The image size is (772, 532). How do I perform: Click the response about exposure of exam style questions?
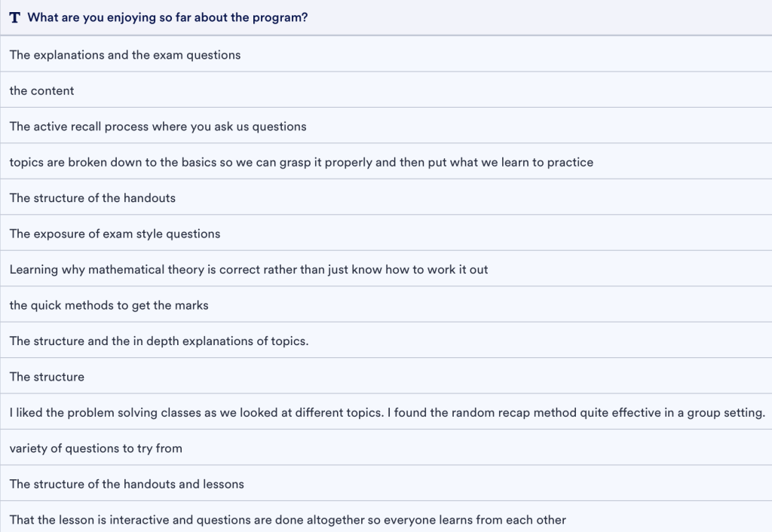tap(115, 234)
